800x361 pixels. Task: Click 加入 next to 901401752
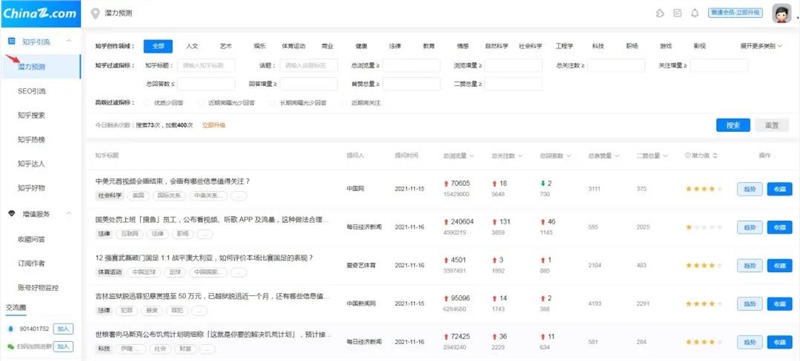[63, 329]
